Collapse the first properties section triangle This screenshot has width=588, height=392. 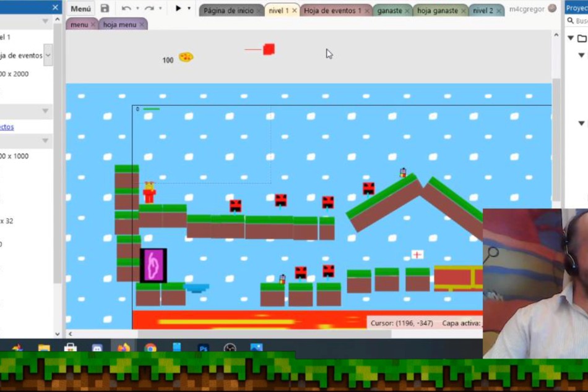coord(45,21)
